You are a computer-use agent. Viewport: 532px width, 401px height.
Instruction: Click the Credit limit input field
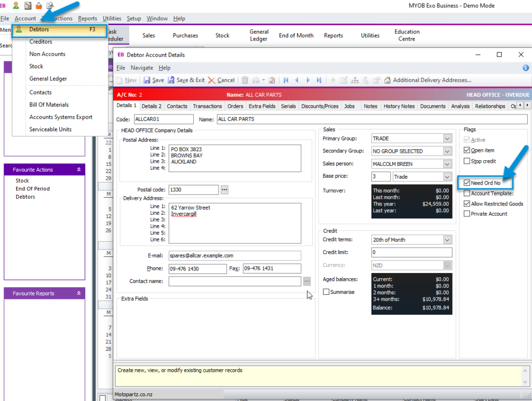(412, 252)
